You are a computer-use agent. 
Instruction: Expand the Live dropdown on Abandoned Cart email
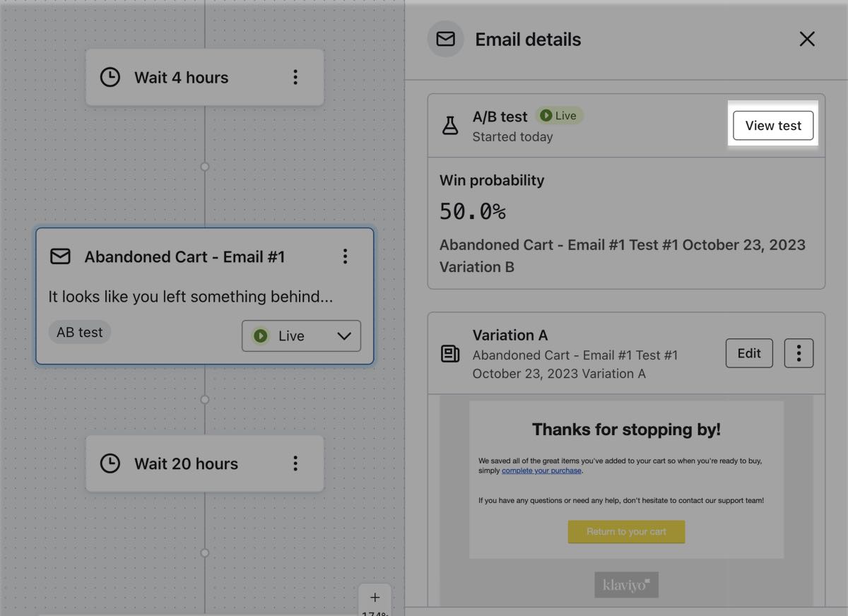click(x=344, y=336)
